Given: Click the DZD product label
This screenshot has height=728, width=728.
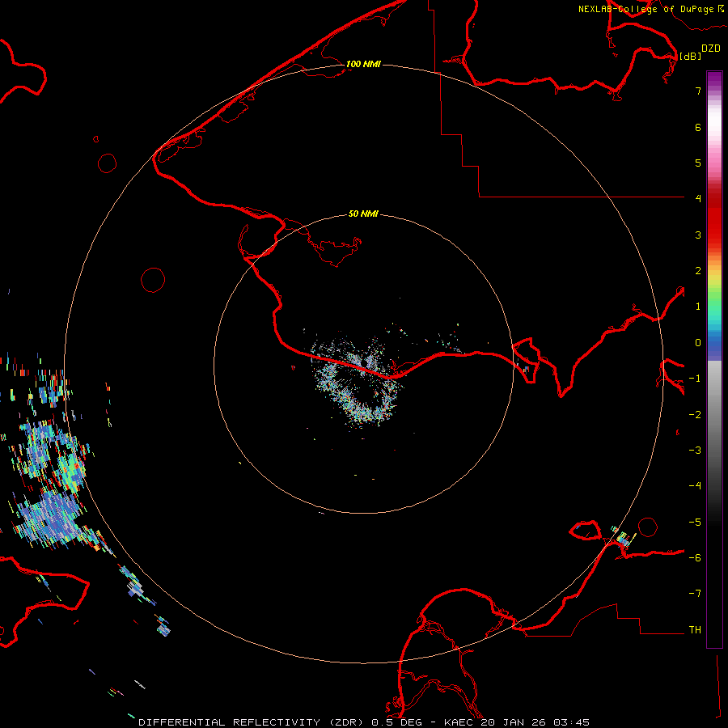Looking at the screenshot, I should 711,49.
